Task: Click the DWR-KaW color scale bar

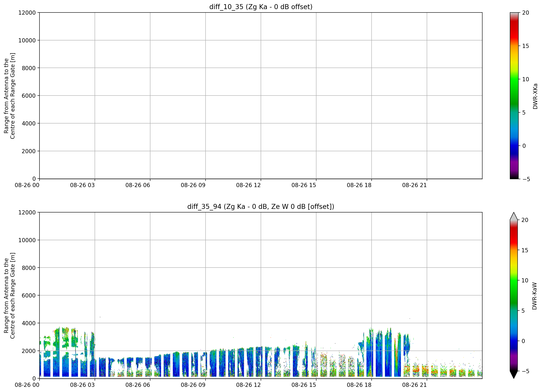Action: [x=514, y=295]
